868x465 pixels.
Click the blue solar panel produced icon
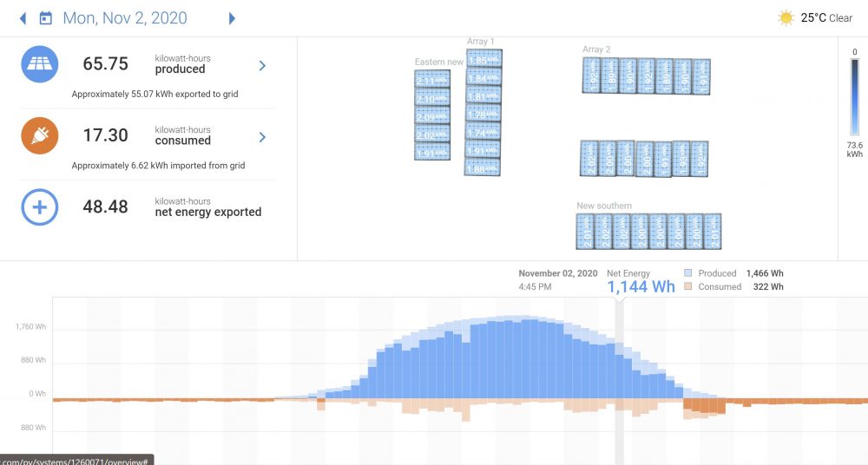[x=40, y=65]
